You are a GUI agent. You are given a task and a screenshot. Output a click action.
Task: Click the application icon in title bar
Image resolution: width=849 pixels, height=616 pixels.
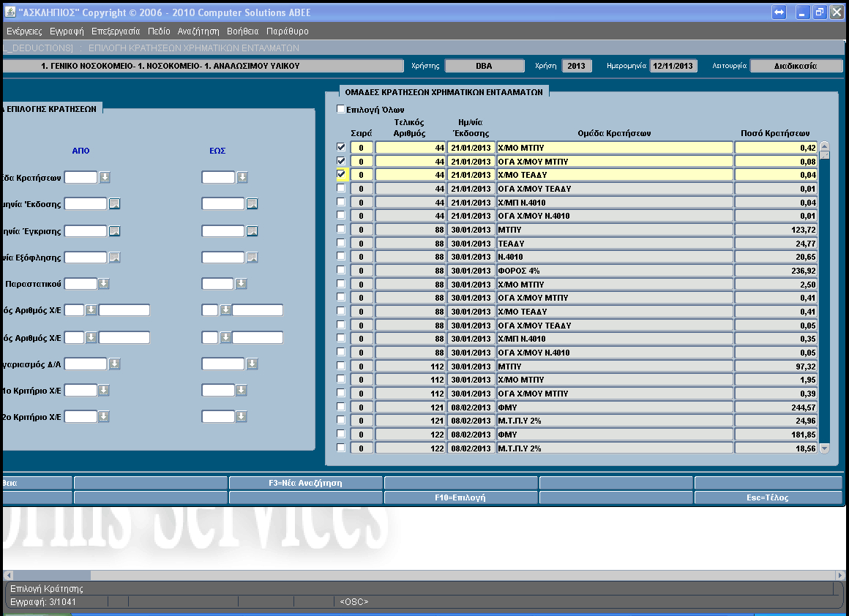coord(10,12)
